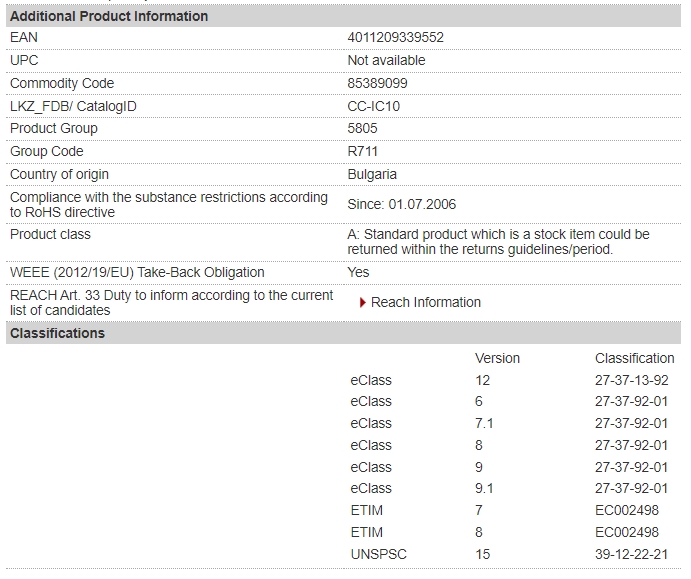
Task: Click the eClass version 7.1 cell
Action: coord(484,423)
